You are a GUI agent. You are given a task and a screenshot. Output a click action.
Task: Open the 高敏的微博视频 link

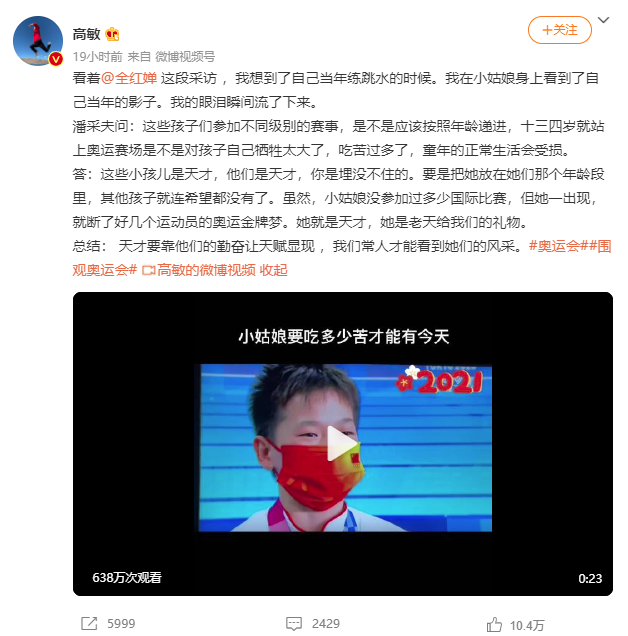tap(206, 270)
